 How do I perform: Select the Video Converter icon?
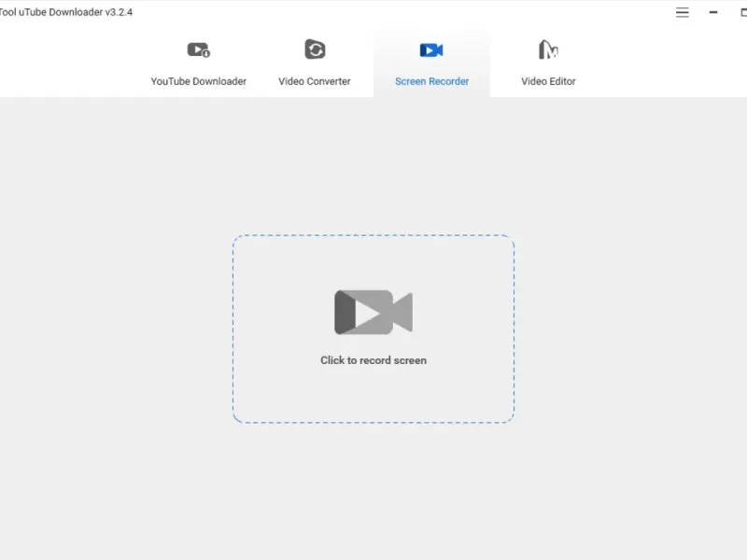click(x=315, y=49)
